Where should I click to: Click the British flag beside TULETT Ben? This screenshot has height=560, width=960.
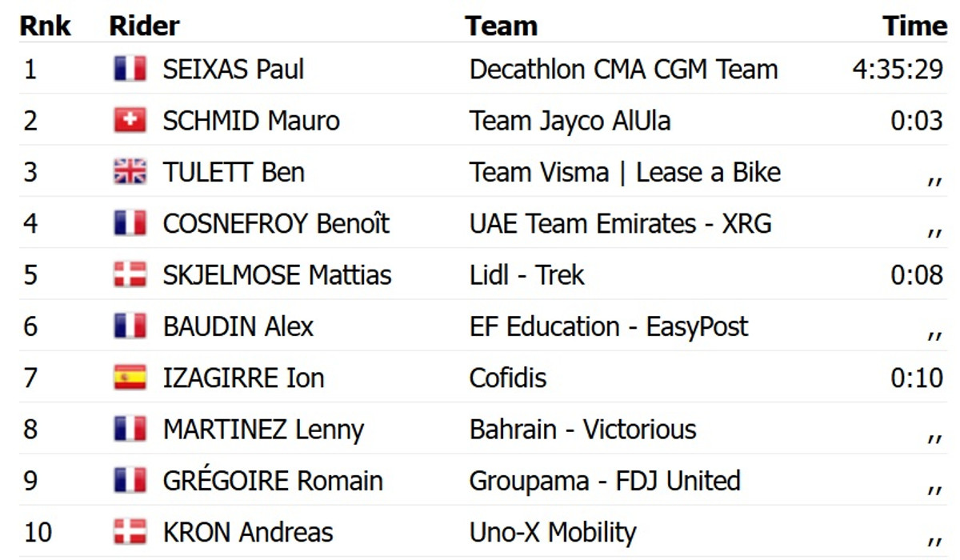tap(130, 172)
